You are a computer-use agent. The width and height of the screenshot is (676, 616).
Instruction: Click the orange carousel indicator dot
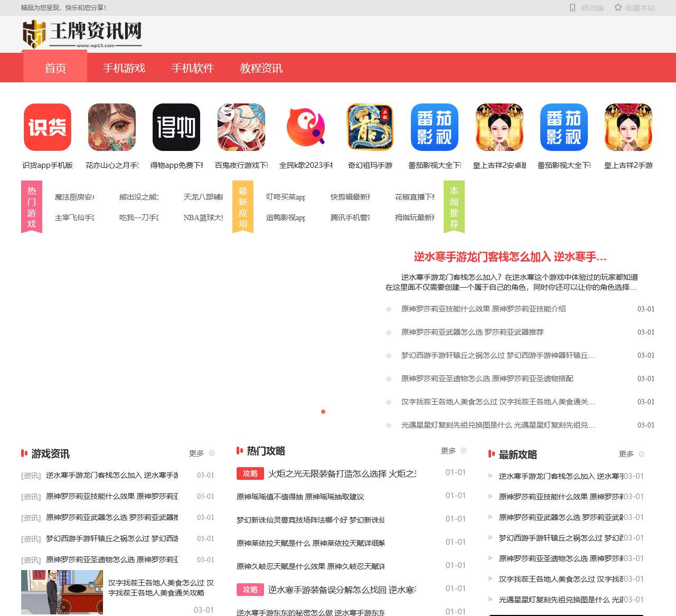(x=323, y=412)
